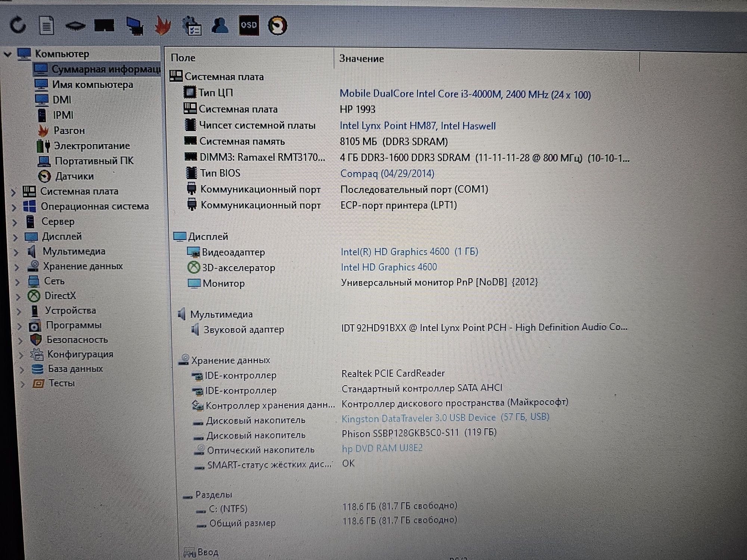Select the SMART-статус жёстких дисков row

point(275,464)
